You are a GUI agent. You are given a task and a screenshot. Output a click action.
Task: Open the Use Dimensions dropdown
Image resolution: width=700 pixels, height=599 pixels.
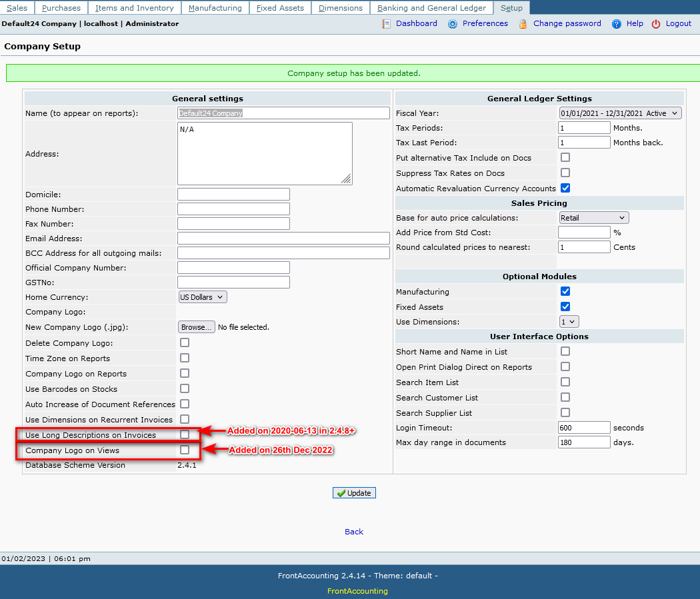(569, 322)
